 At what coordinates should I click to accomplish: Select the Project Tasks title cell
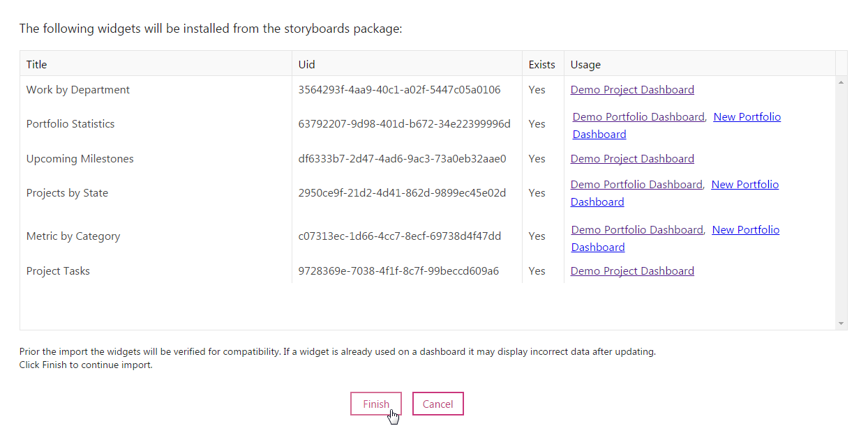tap(58, 270)
